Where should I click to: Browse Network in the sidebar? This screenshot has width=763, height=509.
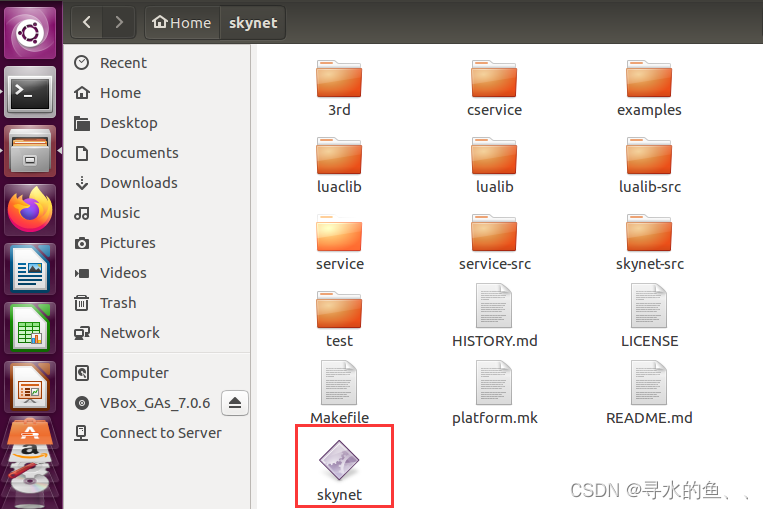coord(157,333)
